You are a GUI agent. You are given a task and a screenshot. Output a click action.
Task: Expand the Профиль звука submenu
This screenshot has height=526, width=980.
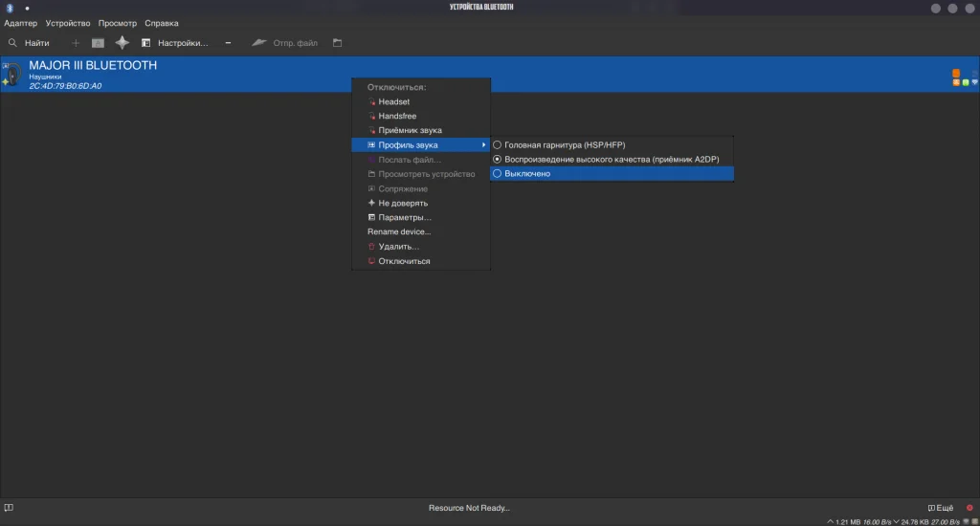(x=421, y=145)
